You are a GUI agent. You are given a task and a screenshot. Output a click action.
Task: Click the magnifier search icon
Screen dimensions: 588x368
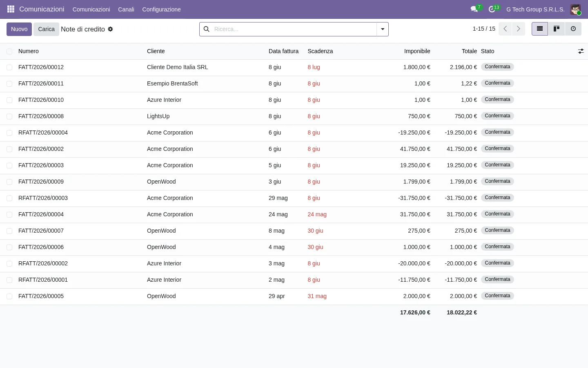207,29
